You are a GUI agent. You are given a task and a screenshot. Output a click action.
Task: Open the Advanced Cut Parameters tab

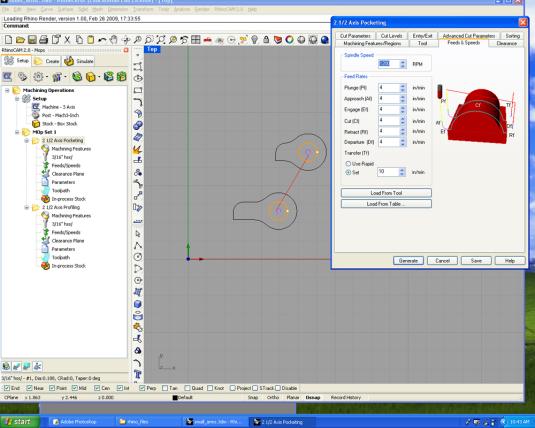click(469, 36)
